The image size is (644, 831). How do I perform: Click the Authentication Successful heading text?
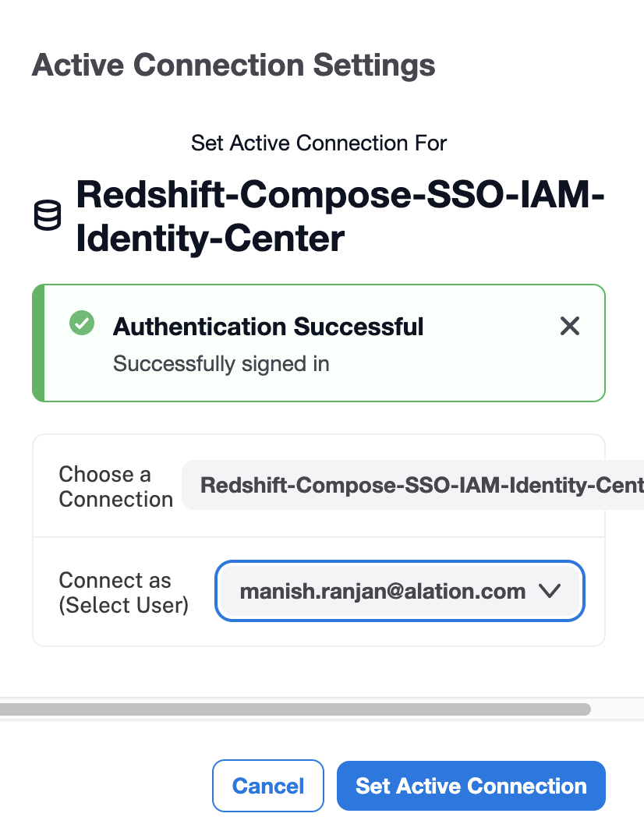[x=268, y=327]
